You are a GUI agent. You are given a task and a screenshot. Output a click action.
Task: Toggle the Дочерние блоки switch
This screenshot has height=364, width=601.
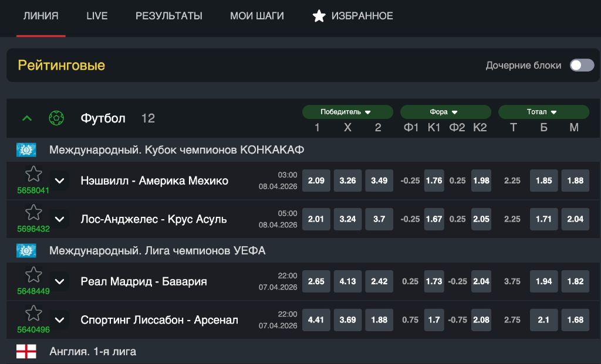click(x=582, y=65)
